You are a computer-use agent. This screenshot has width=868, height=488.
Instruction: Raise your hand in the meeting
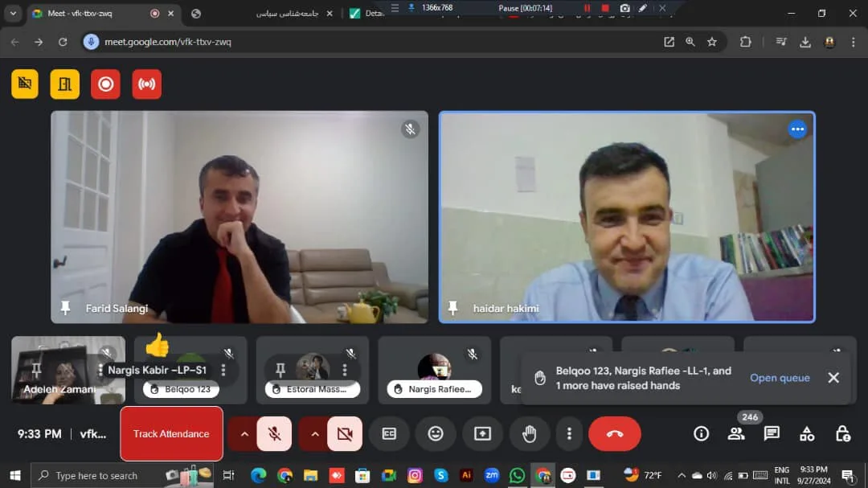click(529, 434)
